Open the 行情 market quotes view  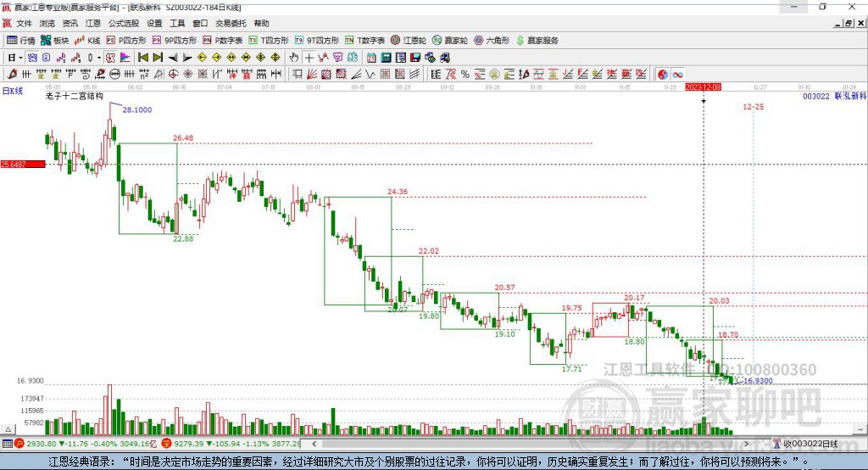pyautogui.click(x=21, y=41)
